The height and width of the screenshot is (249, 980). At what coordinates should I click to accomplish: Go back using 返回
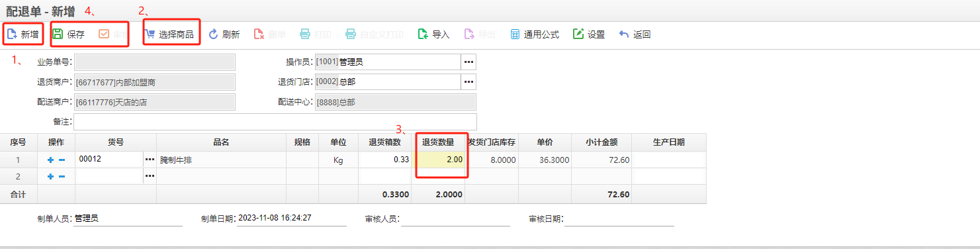[635, 34]
